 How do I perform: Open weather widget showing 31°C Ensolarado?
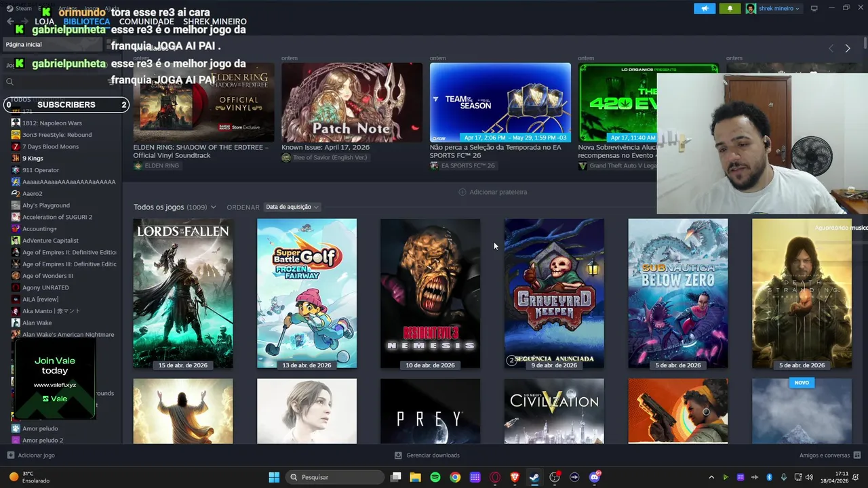click(x=31, y=477)
